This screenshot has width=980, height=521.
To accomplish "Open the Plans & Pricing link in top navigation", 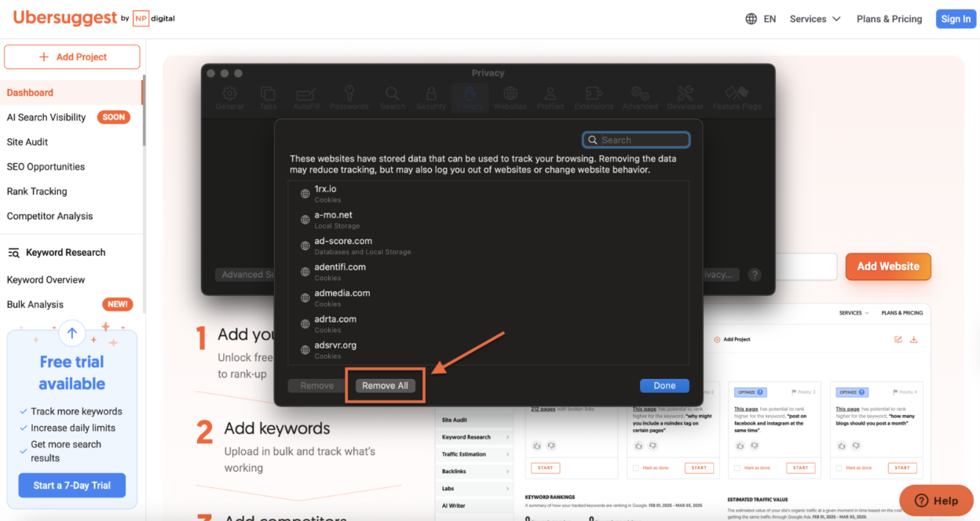I will [890, 19].
